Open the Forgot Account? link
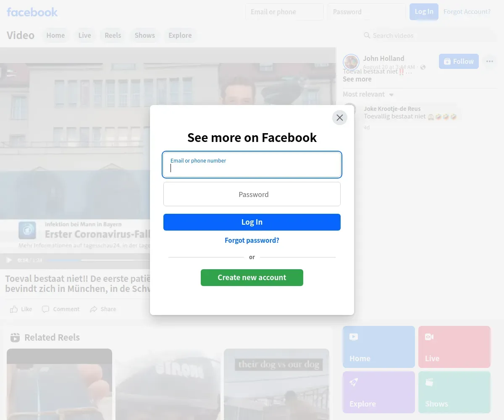The image size is (504, 420). pyautogui.click(x=467, y=12)
